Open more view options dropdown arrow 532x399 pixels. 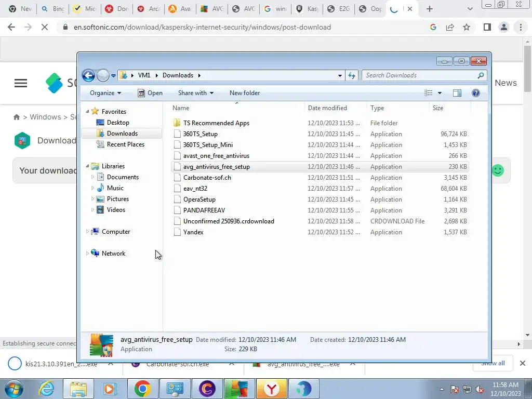[440, 93]
